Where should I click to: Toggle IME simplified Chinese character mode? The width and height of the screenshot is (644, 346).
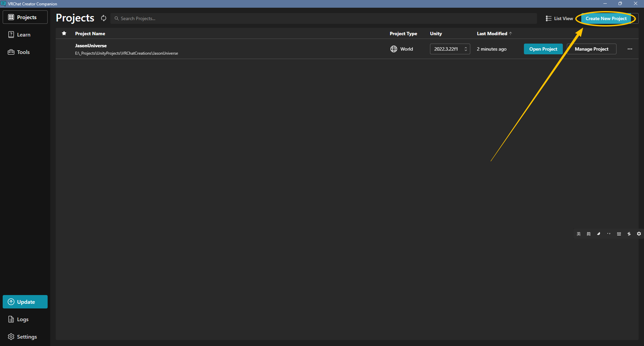(589, 234)
